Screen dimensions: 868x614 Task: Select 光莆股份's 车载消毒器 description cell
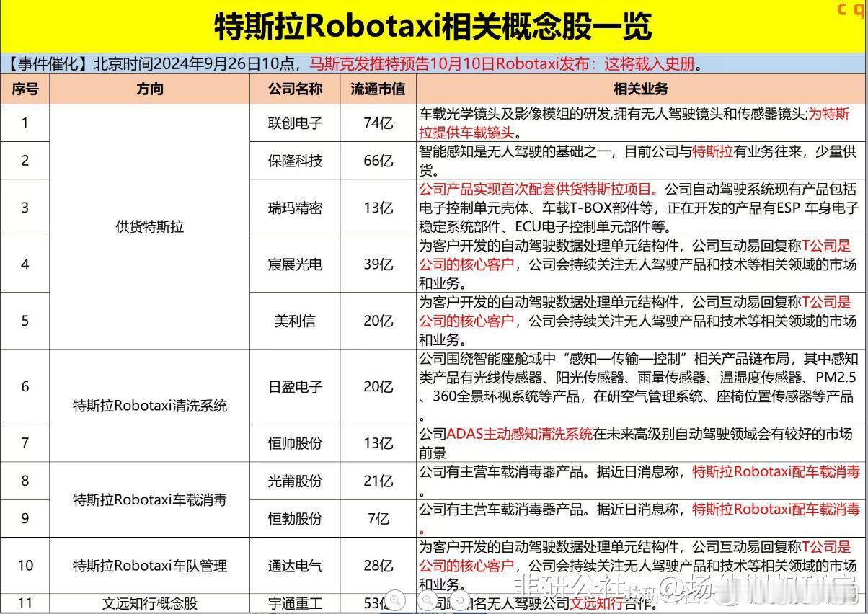click(x=641, y=481)
